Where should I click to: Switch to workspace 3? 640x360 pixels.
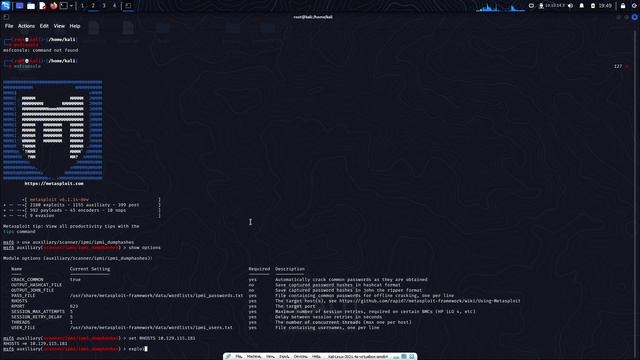[x=104, y=6]
